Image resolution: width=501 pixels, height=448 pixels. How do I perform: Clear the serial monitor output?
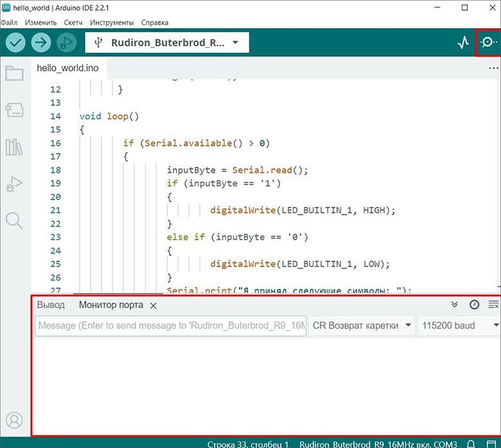493,305
